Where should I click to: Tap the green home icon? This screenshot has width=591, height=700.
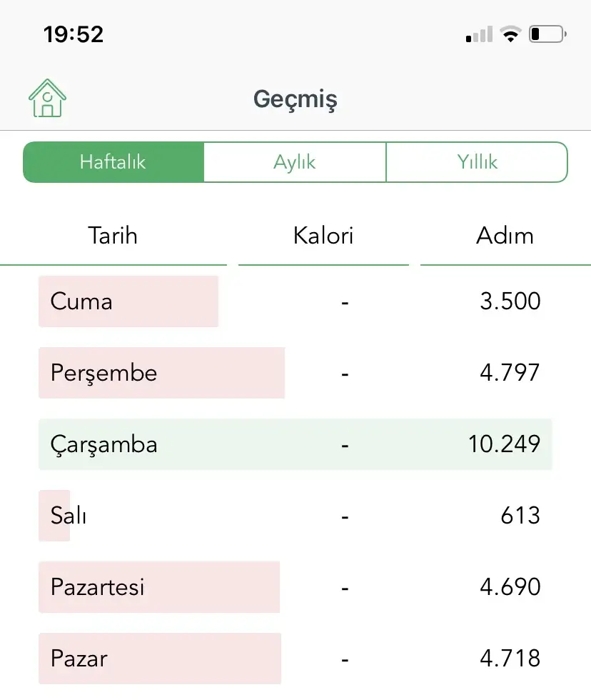(x=47, y=98)
